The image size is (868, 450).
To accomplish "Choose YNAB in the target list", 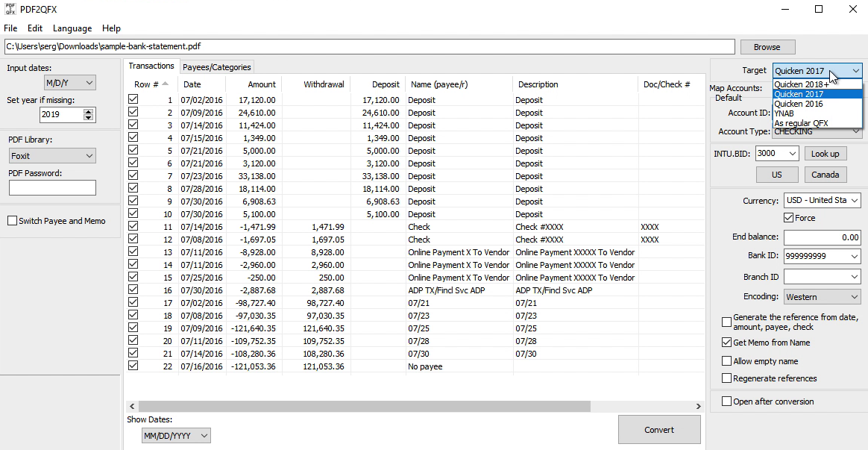I will (x=817, y=113).
